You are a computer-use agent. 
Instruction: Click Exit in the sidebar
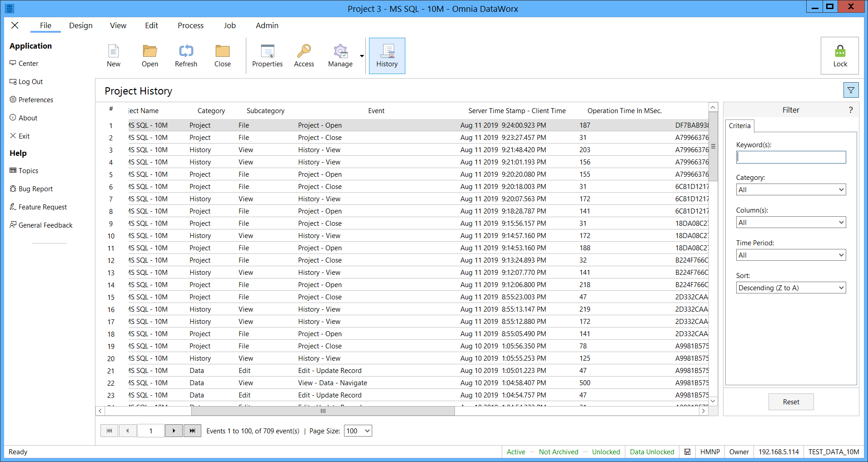pyautogui.click(x=20, y=136)
